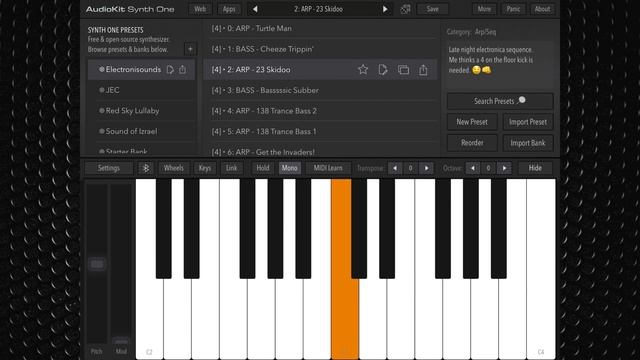This screenshot has width=640, height=360.
Task: Select preset 0: ARP - Turtle Man
Action: (x=320, y=29)
